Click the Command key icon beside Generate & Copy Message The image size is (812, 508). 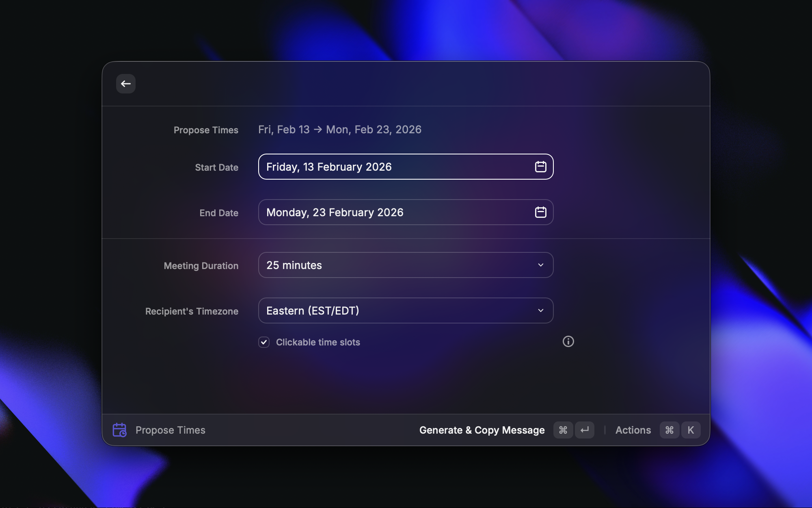[x=563, y=430]
